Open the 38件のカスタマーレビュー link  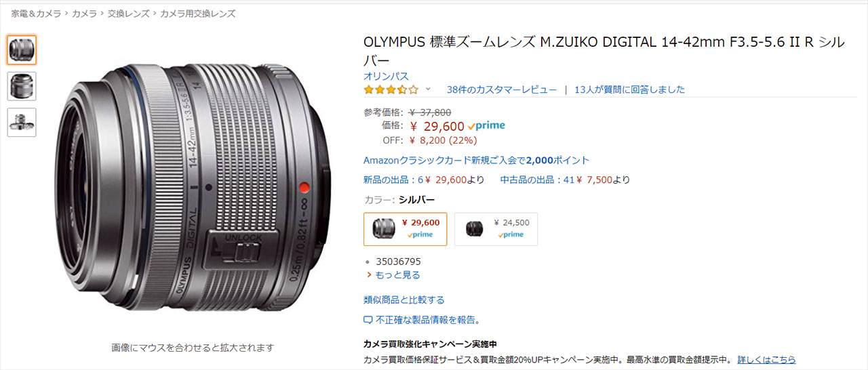click(x=502, y=89)
